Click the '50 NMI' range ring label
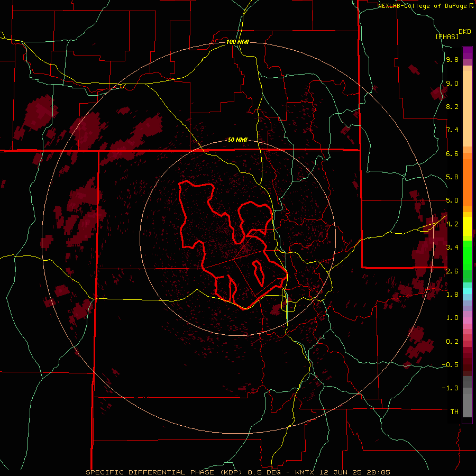 tap(237, 140)
